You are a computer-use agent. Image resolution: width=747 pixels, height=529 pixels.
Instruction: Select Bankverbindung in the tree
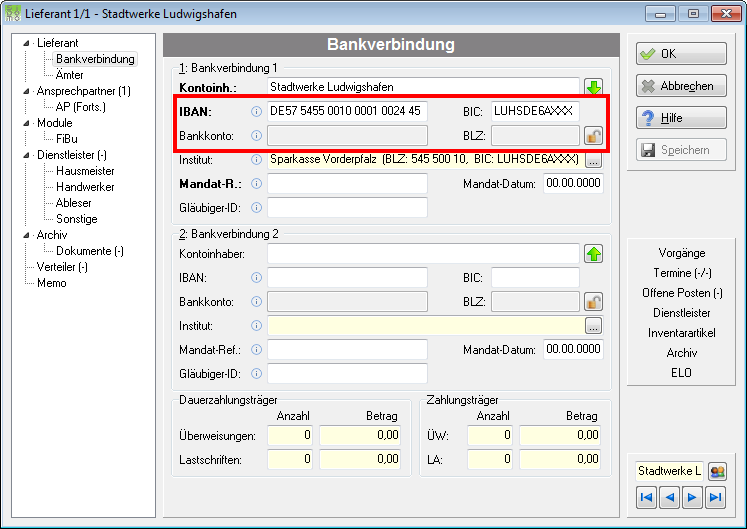point(95,59)
